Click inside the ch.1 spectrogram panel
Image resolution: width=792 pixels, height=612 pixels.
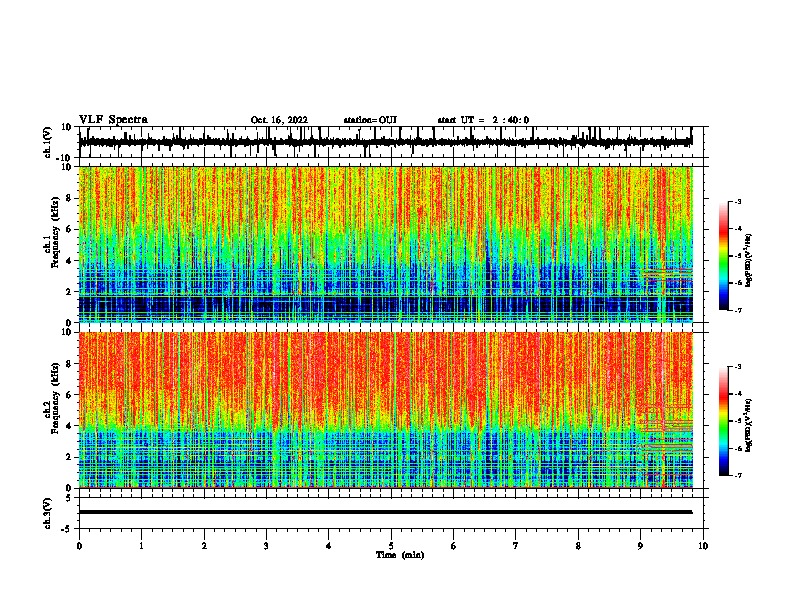pos(385,244)
